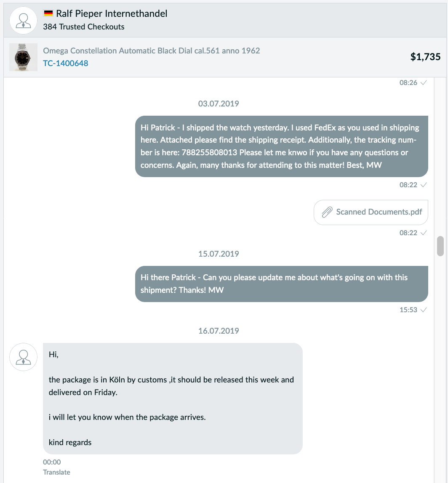
Task: Click the Translate link under seller message
Action: (x=56, y=472)
